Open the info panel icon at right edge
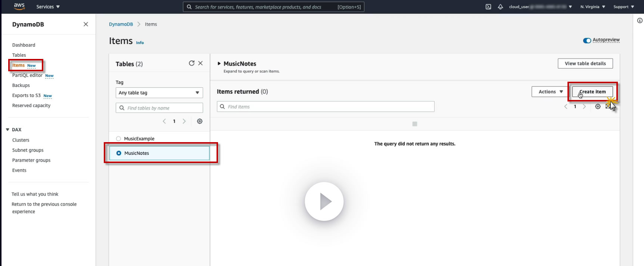The image size is (644, 266). 640,21
